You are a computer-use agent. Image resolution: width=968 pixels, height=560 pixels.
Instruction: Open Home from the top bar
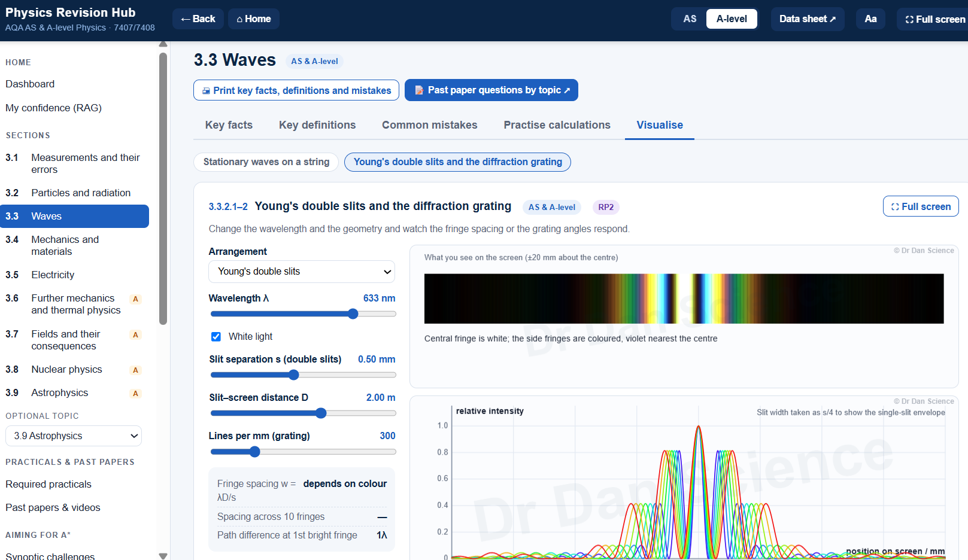pos(254,19)
